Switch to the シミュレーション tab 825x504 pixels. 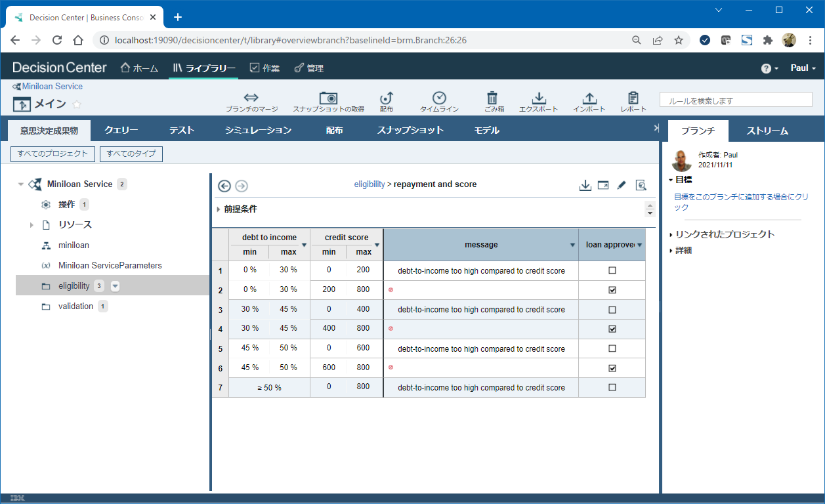pyautogui.click(x=258, y=130)
